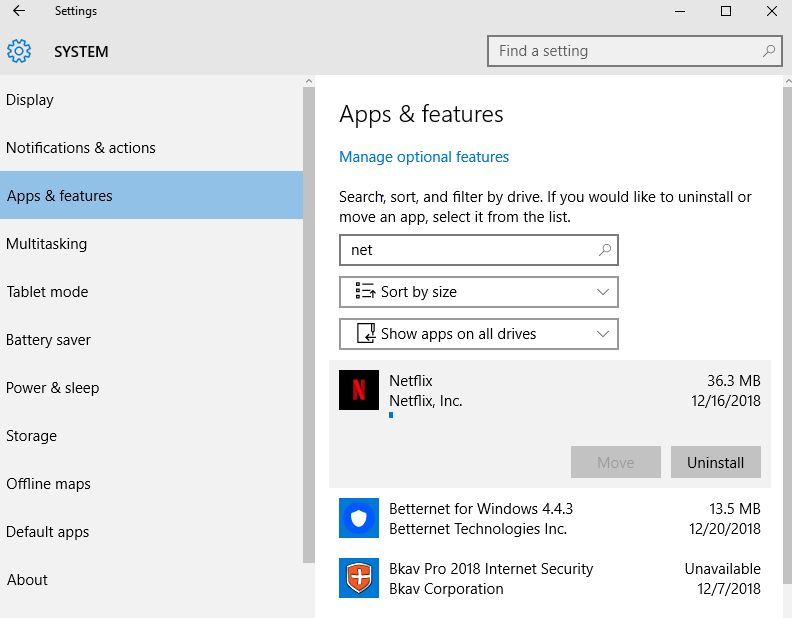The image size is (792, 618).
Task: Uninstall the Netflix app
Action: point(715,462)
